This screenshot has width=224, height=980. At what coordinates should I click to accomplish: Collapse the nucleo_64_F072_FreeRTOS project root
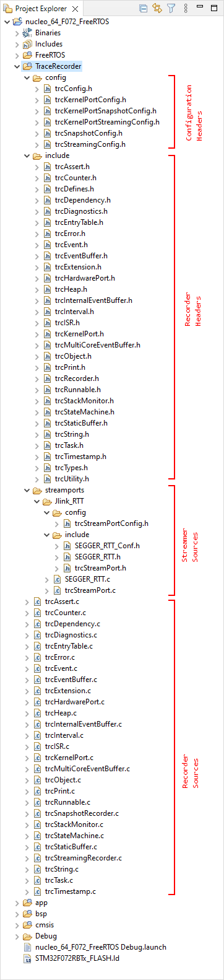(7, 22)
